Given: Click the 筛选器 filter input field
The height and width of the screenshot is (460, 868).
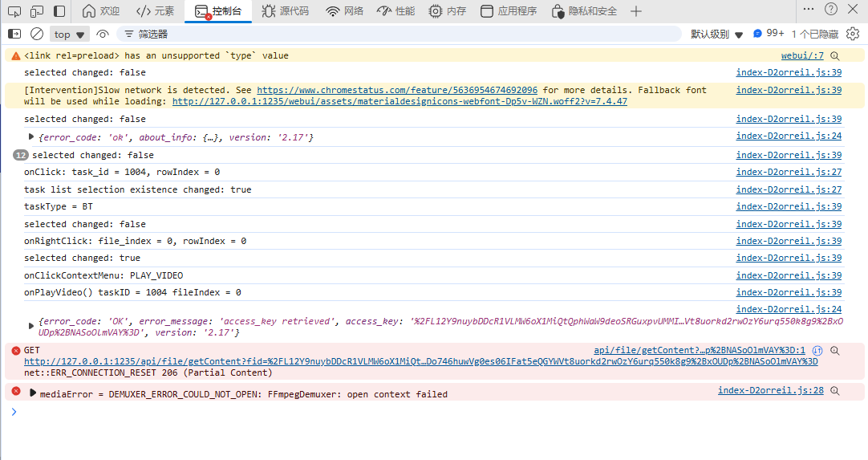Looking at the screenshot, I should click(x=401, y=35).
